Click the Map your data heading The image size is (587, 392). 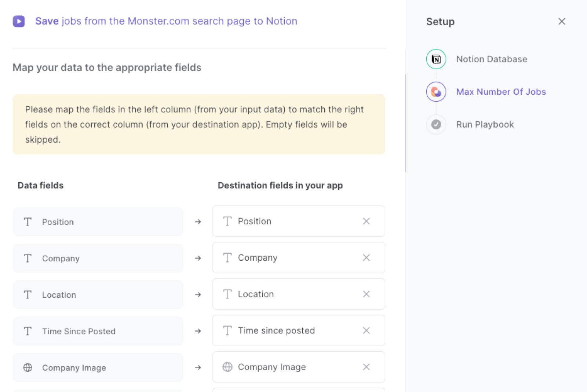point(107,67)
